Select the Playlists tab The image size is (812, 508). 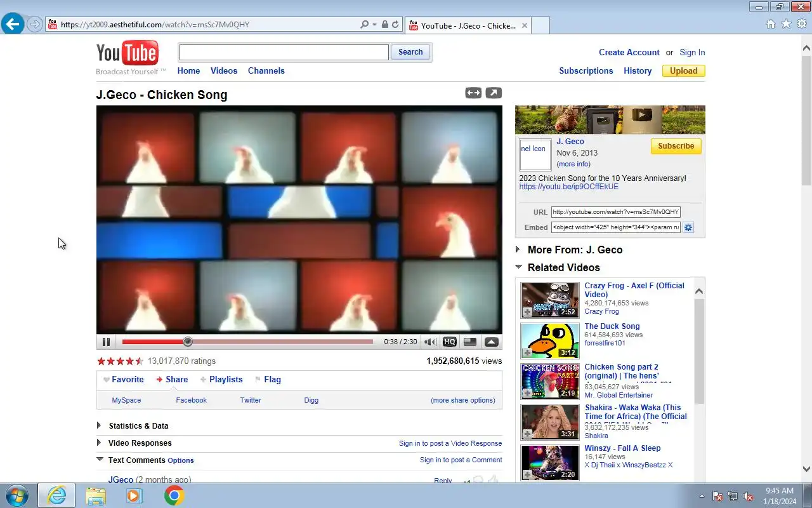(x=221, y=379)
